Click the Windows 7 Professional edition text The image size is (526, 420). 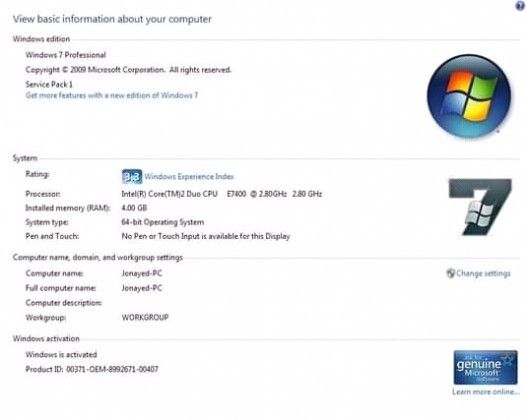(x=66, y=55)
